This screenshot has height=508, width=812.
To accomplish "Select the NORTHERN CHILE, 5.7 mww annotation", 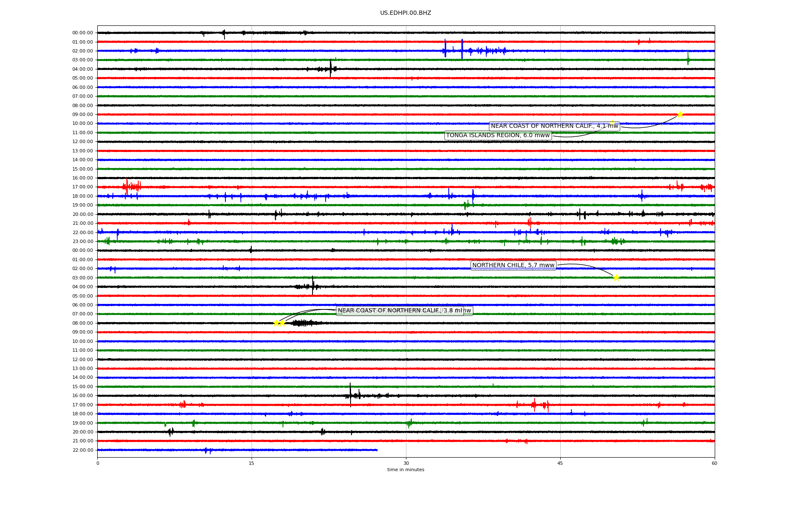I will tap(513, 265).
